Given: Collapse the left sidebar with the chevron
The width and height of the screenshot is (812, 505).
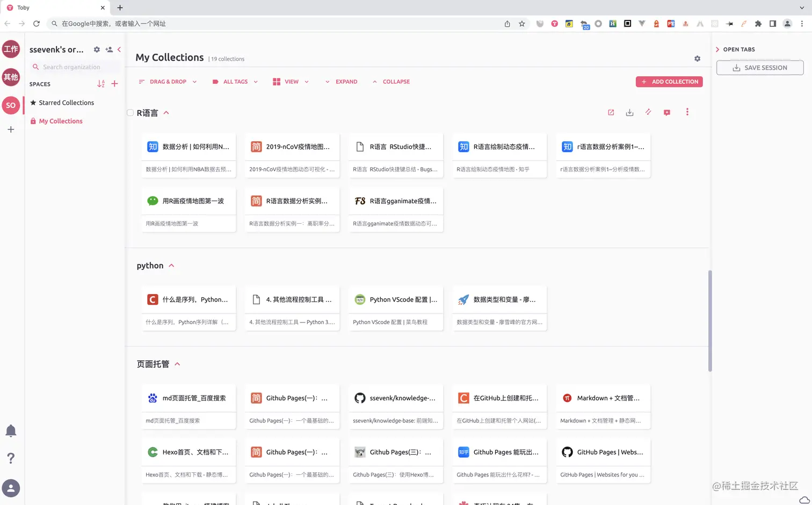Looking at the screenshot, I should tap(119, 49).
